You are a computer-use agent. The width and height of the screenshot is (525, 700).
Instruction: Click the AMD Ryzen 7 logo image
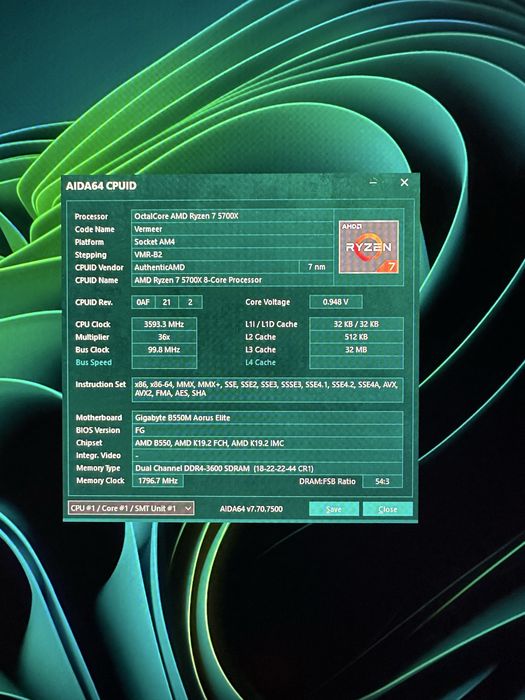[x=369, y=246]
